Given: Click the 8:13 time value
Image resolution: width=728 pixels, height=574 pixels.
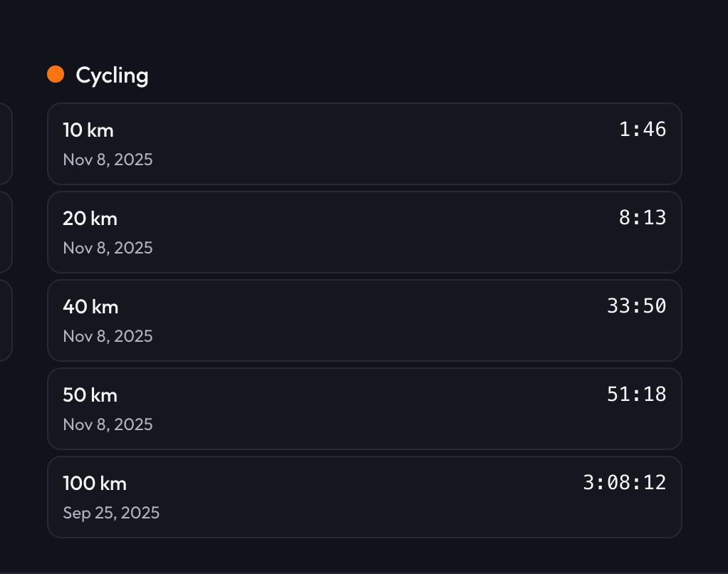Looking at the screenshot, I should click(x=643, y=218).
